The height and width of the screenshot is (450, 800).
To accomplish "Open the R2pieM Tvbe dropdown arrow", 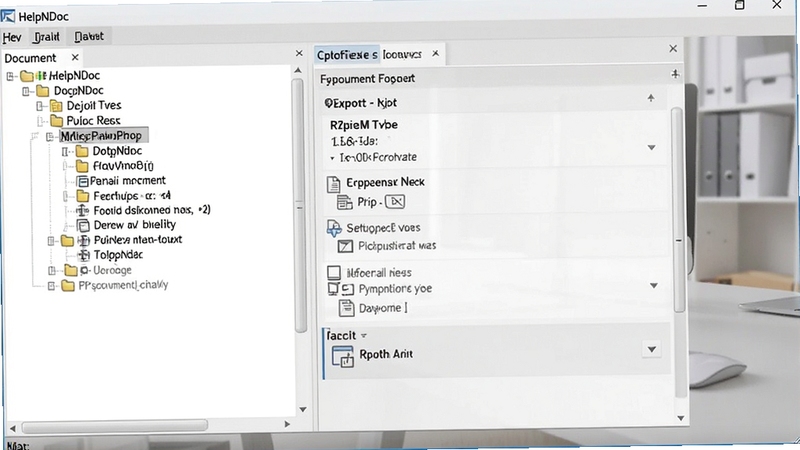I will pyautogui.click(x=652, y=147).
